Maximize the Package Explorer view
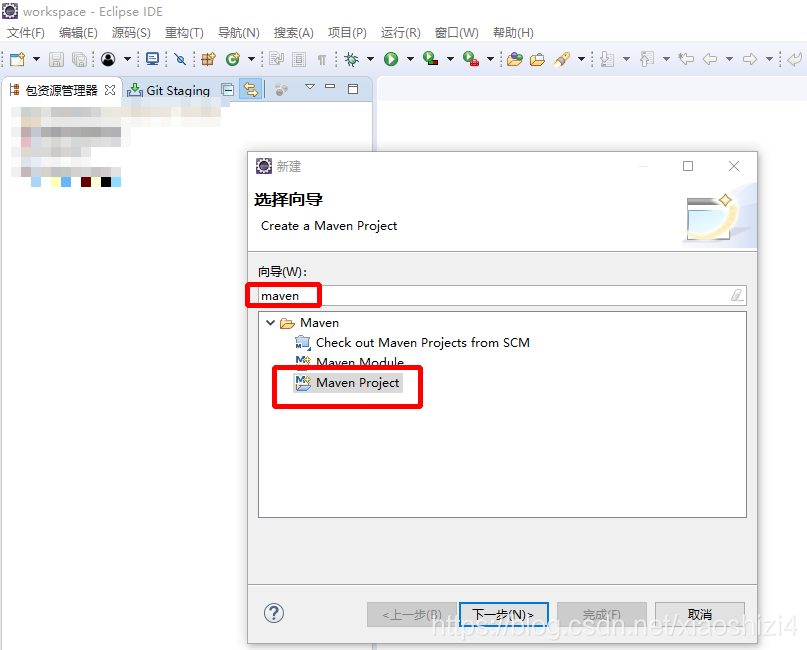Viewport: 807px width, 650px height. pyautogui.click(x=353, y=89)
